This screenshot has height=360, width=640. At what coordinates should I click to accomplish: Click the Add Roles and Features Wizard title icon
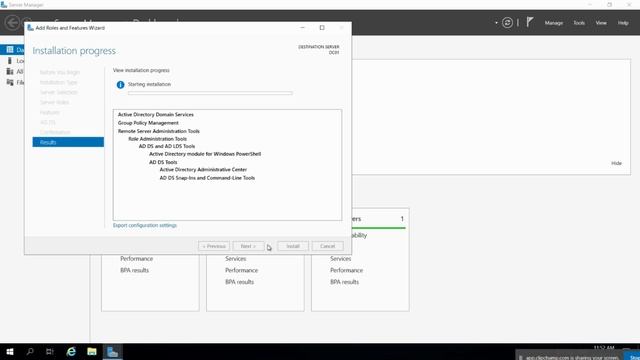click(30, 28)
